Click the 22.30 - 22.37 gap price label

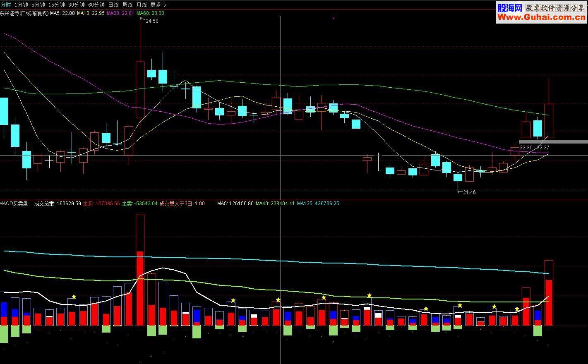(x=535, y=148)
